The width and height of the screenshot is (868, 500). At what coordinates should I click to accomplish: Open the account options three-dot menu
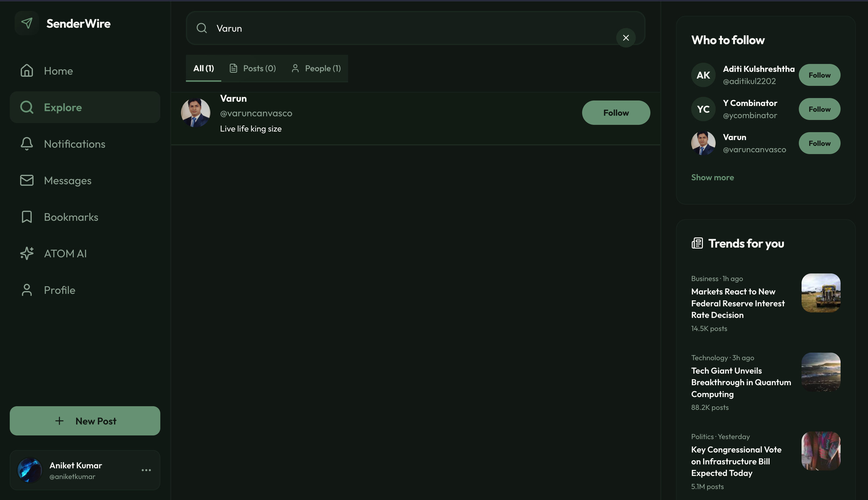[146, 470]
